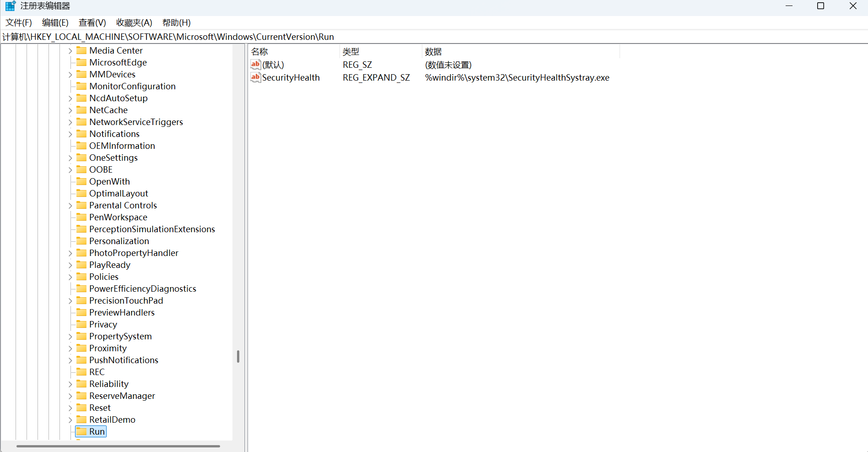The image size is (868, 452).
Task: Select the PerceptionSimulationExtensions key
Action: (152, 229)
